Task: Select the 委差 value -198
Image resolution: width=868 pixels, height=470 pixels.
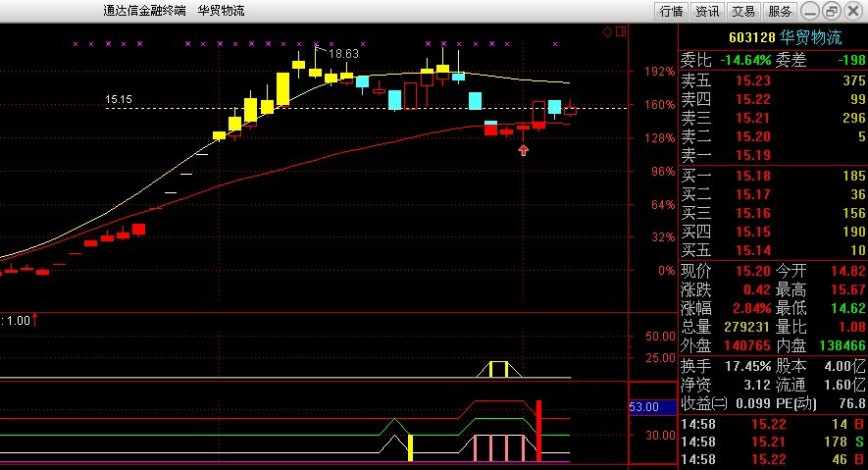Action: point(851,60)
